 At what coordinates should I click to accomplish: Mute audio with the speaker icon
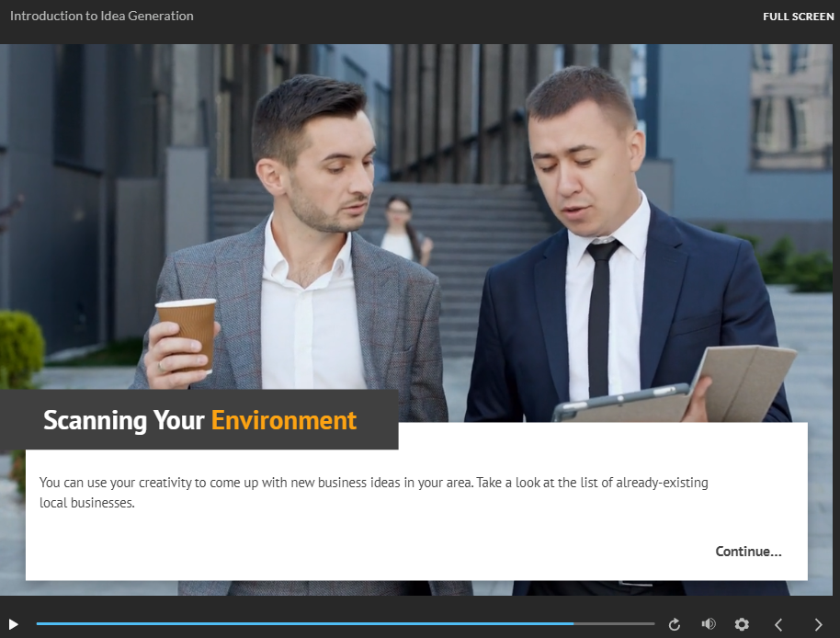(x=708, y=624)
